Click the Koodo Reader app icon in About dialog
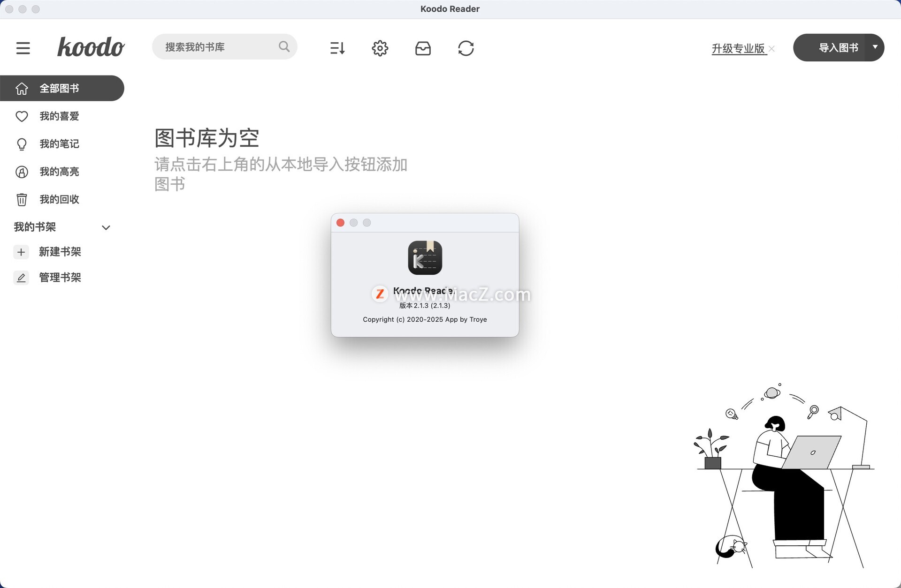The image size is (901, 588). coord(425,257)
